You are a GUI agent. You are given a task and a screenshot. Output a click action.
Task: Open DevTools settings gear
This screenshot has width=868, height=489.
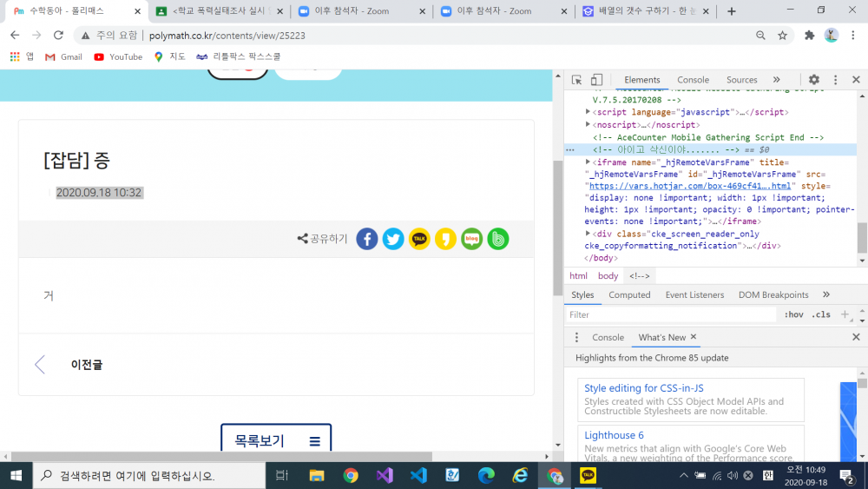pos(814,80)
